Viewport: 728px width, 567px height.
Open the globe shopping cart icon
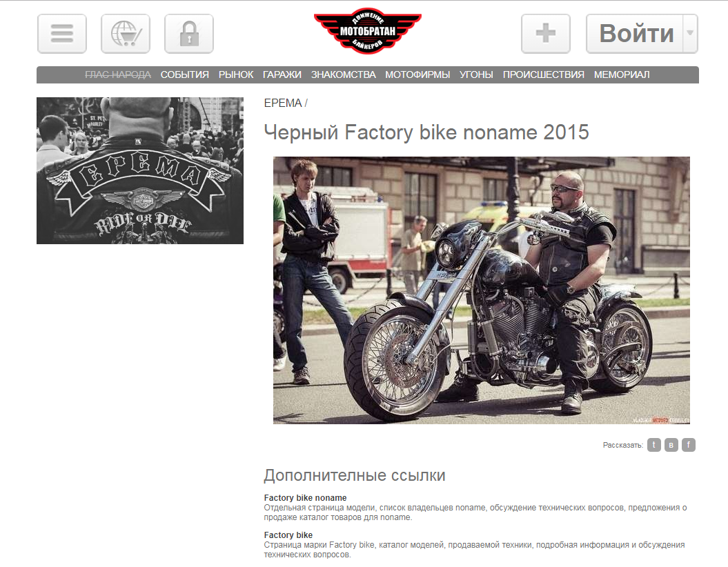(x=126, y=34)
